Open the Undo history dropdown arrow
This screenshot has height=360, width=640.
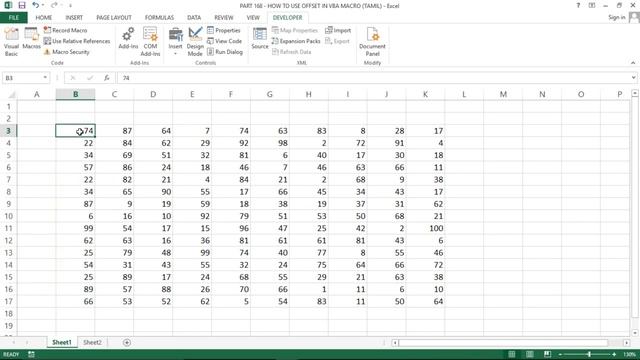point(43,5)
